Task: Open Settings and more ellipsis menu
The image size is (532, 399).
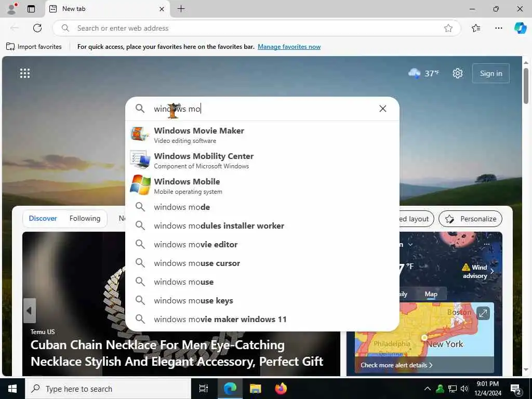Action: tap(498, 28)
